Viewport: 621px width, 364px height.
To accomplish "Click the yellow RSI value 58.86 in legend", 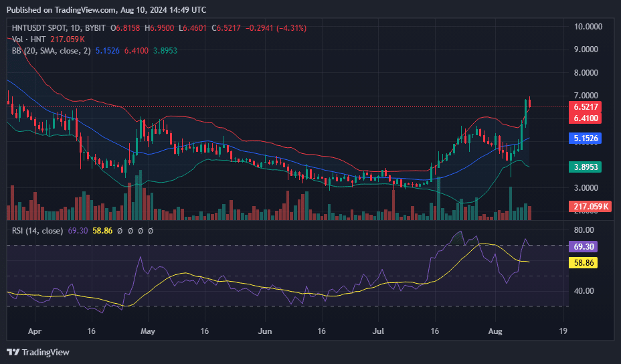I will [x=102, y=231].
